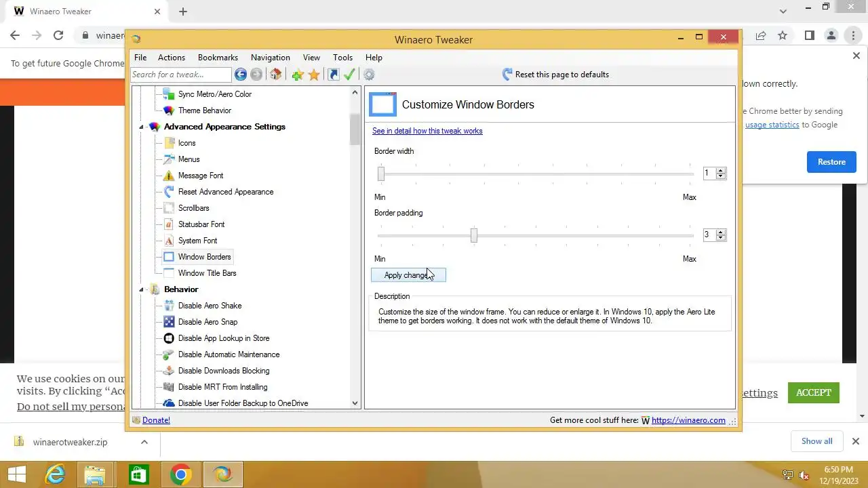The width and height of the screenshot is (868, 488).
Task: Select the Icons tweak
Action: [186, 143]
